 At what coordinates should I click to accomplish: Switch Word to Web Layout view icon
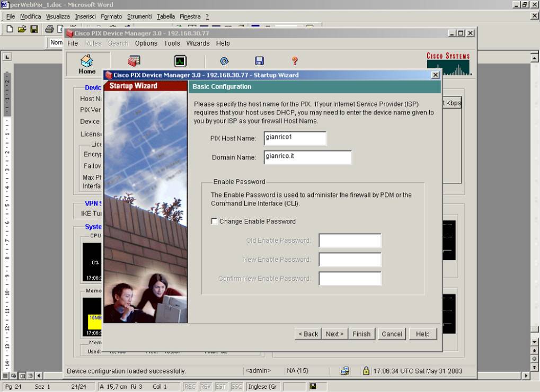[13, 376]
